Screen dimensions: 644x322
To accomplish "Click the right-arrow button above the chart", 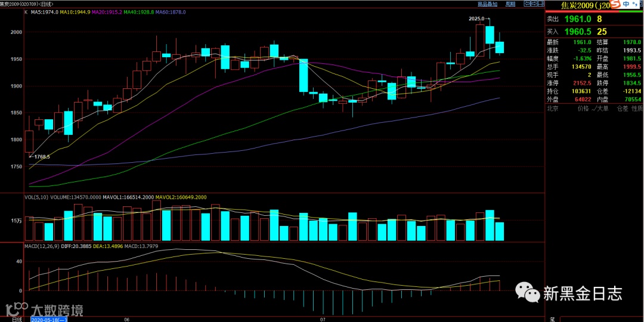I will click(534, 4).
